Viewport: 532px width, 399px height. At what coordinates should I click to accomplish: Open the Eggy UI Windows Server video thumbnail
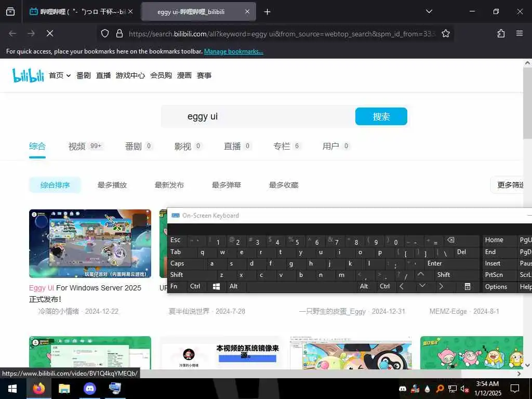click(x=90, y=244)
